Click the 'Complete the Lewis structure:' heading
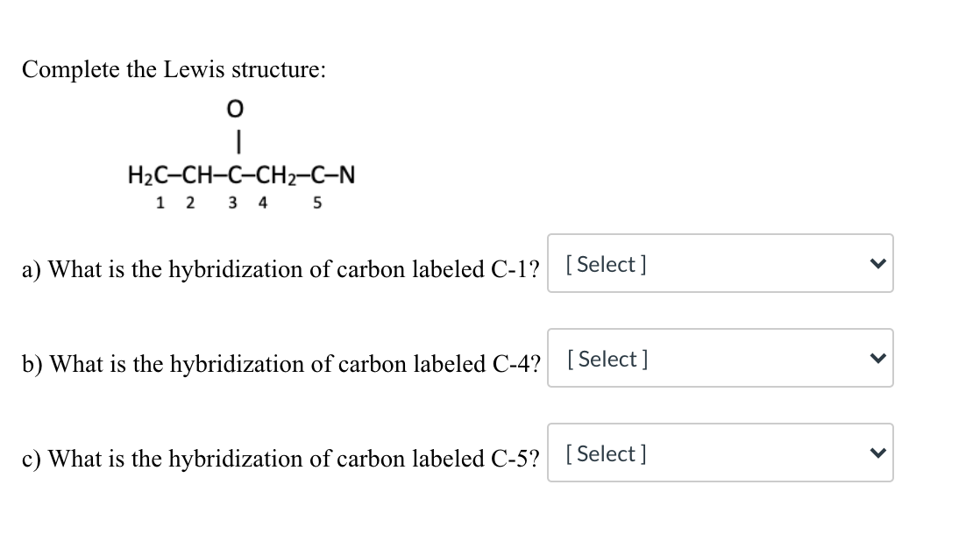The width and height of the screenshot is (980, 542). point(174,69)
